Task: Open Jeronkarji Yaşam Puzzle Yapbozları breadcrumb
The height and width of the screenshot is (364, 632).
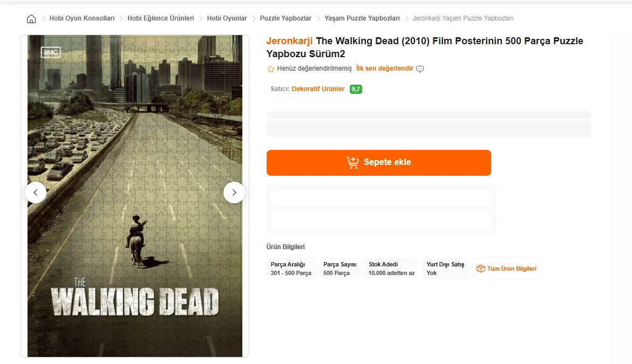Action: tap(463, 18)
